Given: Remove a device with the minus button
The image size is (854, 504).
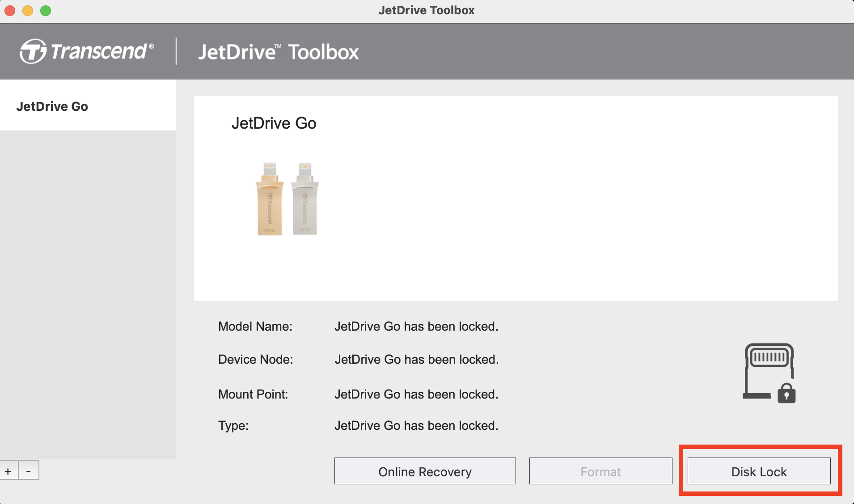Looking at the screenshot, I should click(x=29, y=470).
